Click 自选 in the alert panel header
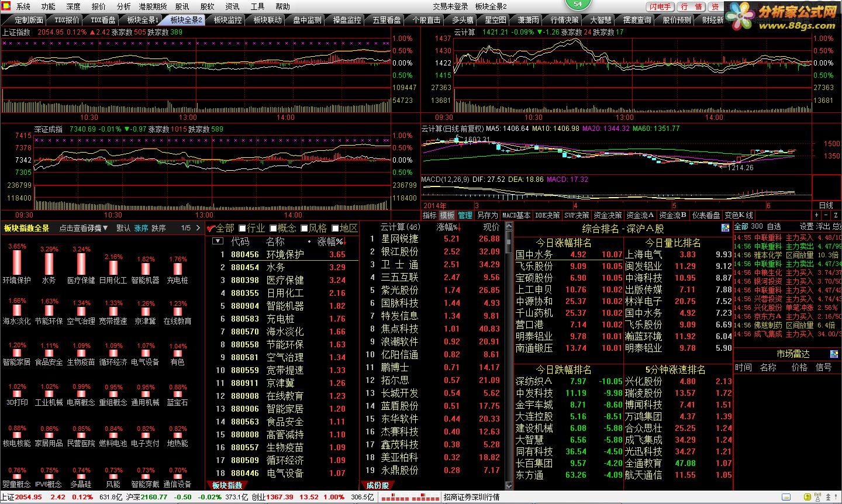 coord(774,226)
